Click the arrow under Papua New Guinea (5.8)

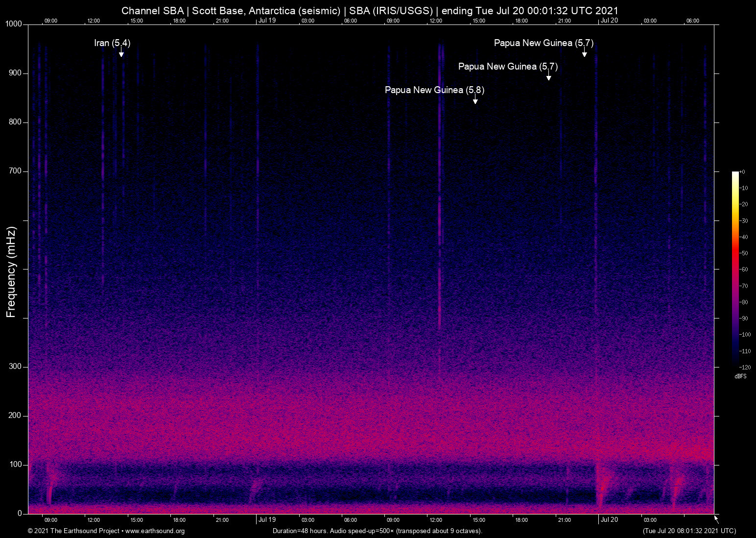[475, 100]
